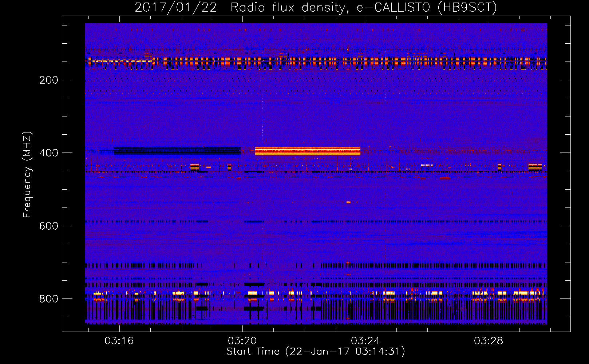Click the 03:28 time tick label
Screen dimensions: 589x364
pos(488,341)
